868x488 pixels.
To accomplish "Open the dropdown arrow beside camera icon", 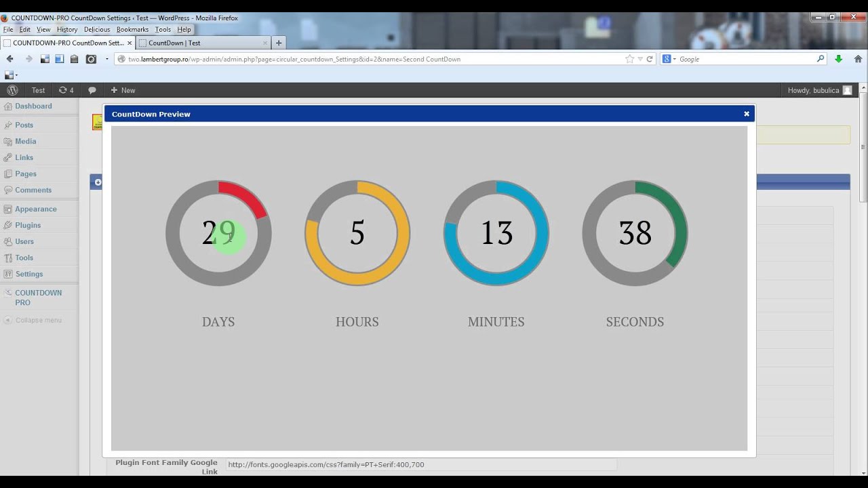I will click(106, 59).
